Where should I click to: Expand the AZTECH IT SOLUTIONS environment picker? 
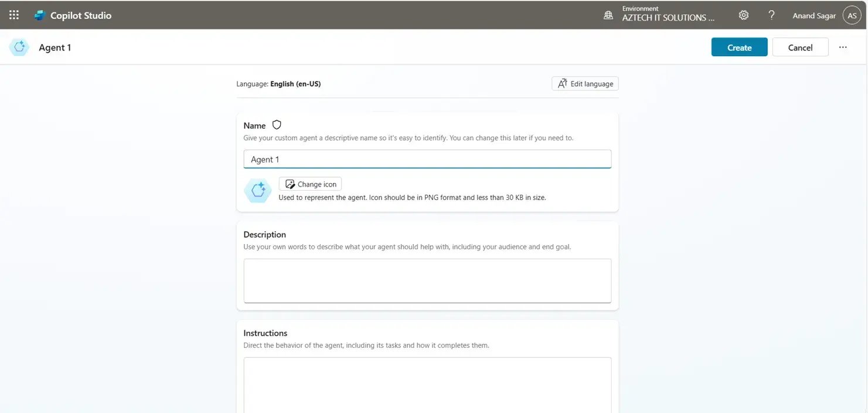tap(668, 18)
